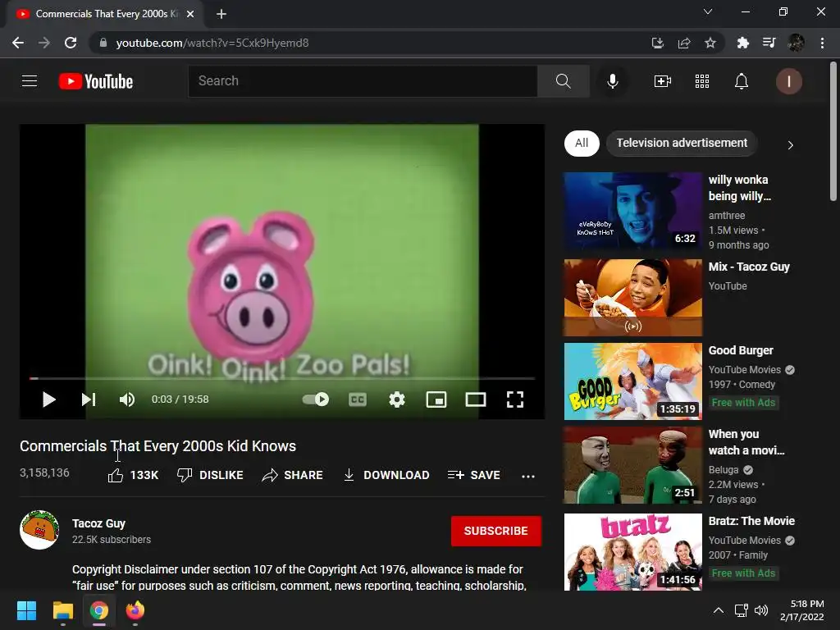
Task: Play the video
Action: point(48,399)
